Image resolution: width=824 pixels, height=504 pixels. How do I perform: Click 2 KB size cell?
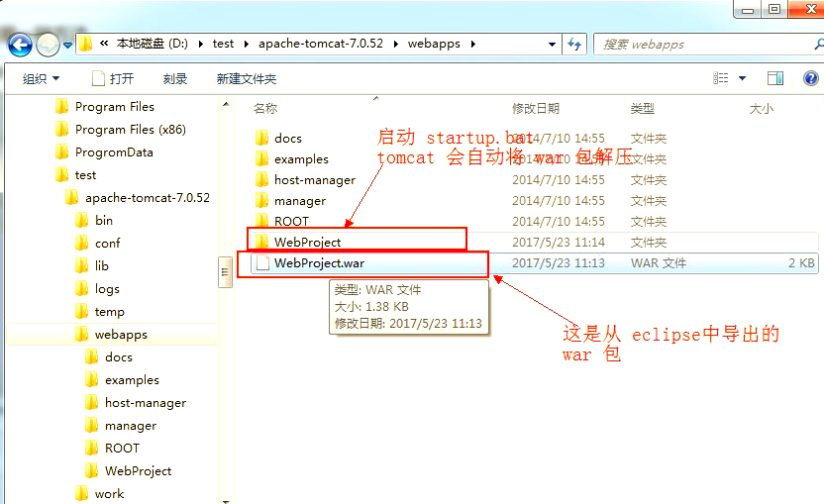(801, 263)
